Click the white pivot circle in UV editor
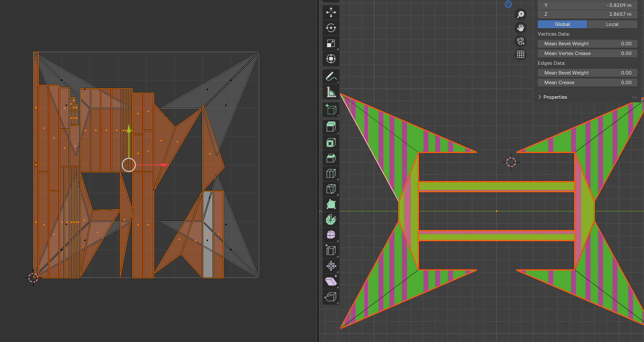This screenshot has height=342, width=644. [x=129, y=165]
